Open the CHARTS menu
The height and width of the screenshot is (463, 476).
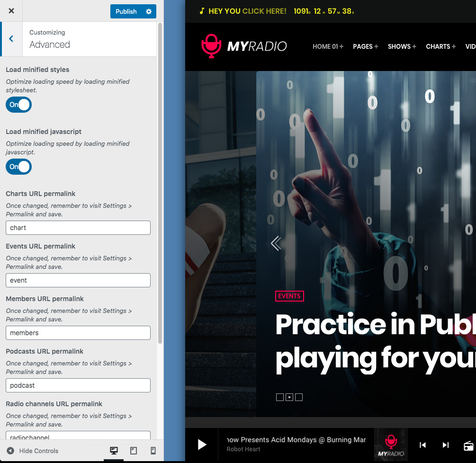pos(438,46)
